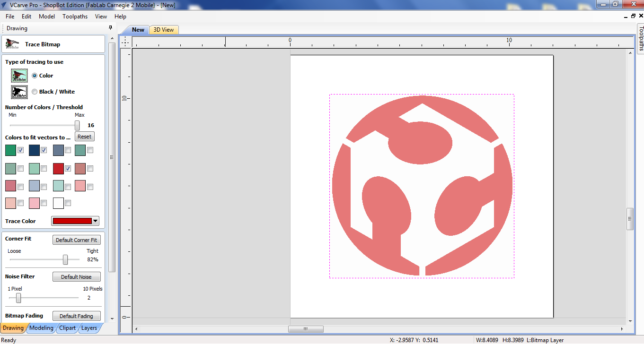Image resolution: width=644 pixels, height=344 pixels.
Task: Select the Drawing panel tab
Action: pos(13,328)
